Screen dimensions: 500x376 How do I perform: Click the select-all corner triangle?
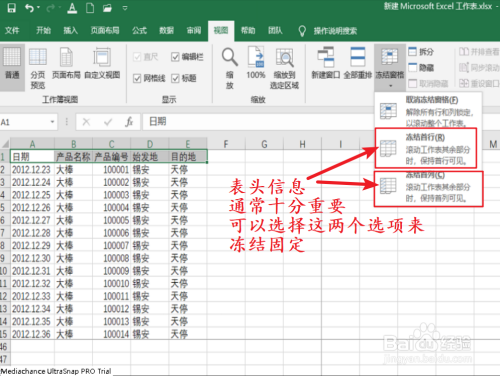[5, 144]
